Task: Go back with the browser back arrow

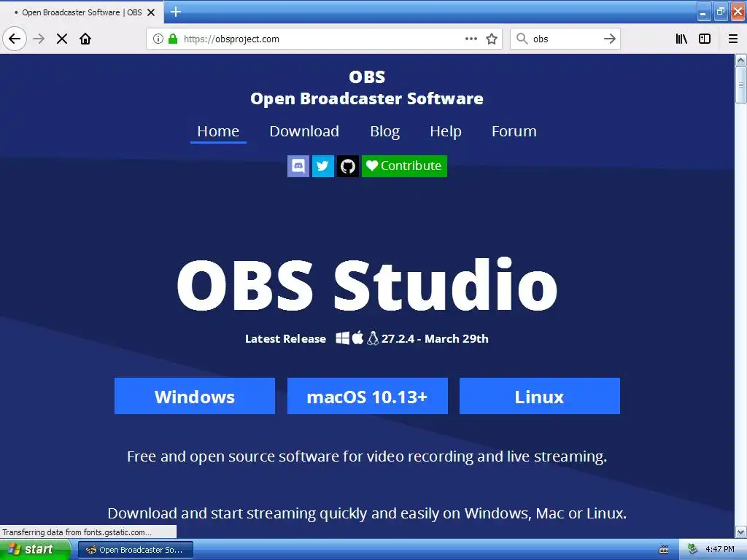Action: click(15, 39)
